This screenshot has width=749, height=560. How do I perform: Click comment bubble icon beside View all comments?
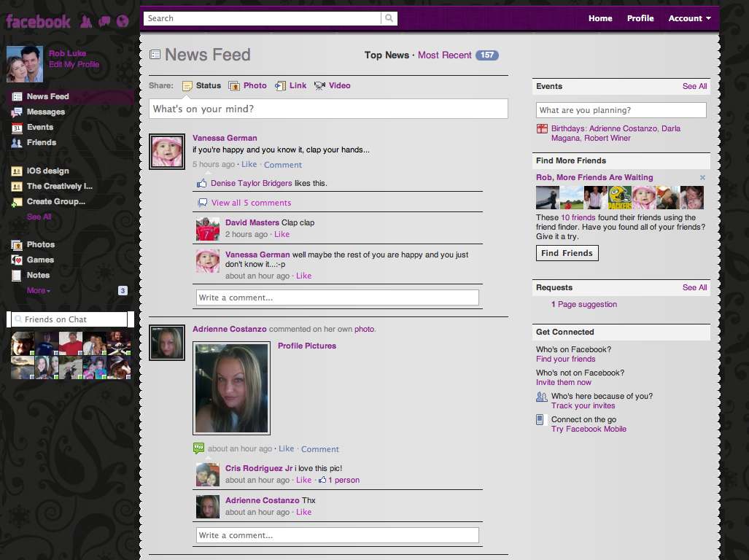[203, 203]
